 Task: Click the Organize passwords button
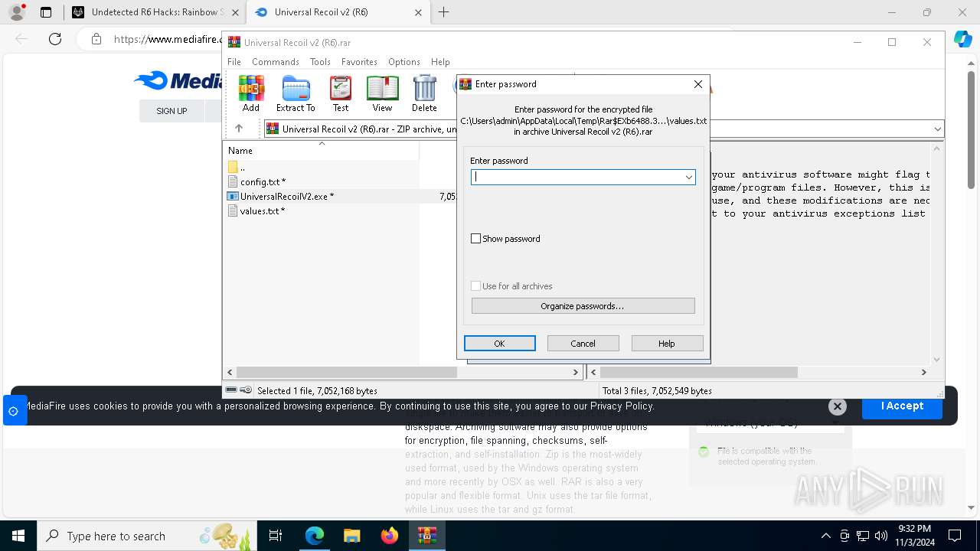tap(583, 306)
